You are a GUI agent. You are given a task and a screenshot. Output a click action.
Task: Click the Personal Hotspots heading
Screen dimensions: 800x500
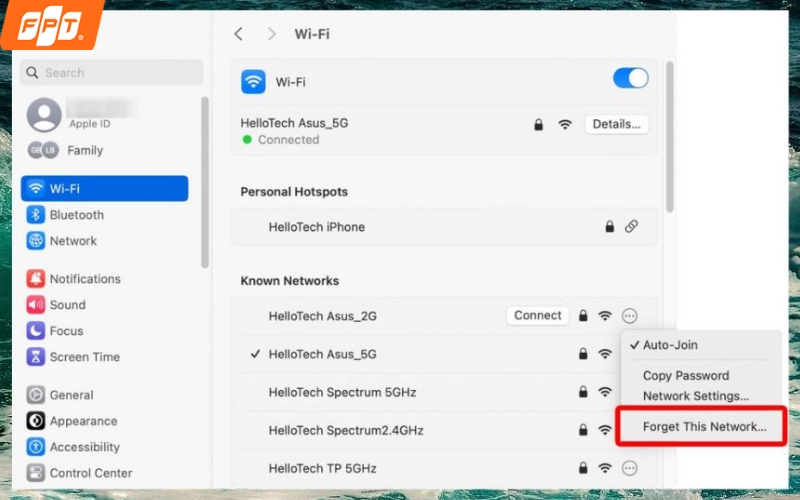(294, 192)
